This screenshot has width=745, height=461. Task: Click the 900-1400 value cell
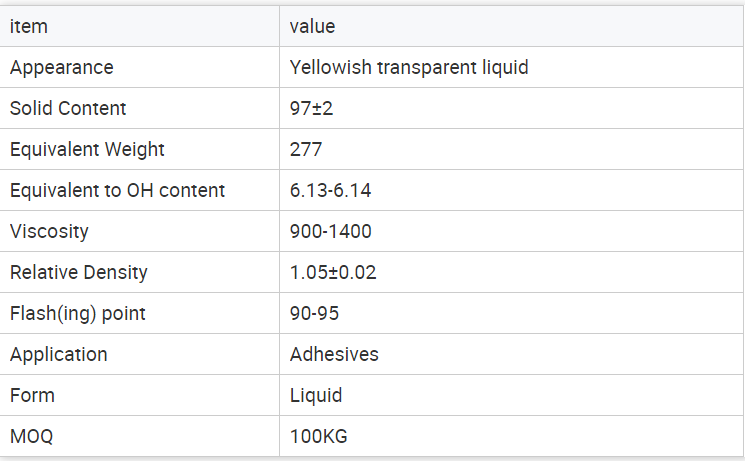click(x=330, y=232)
